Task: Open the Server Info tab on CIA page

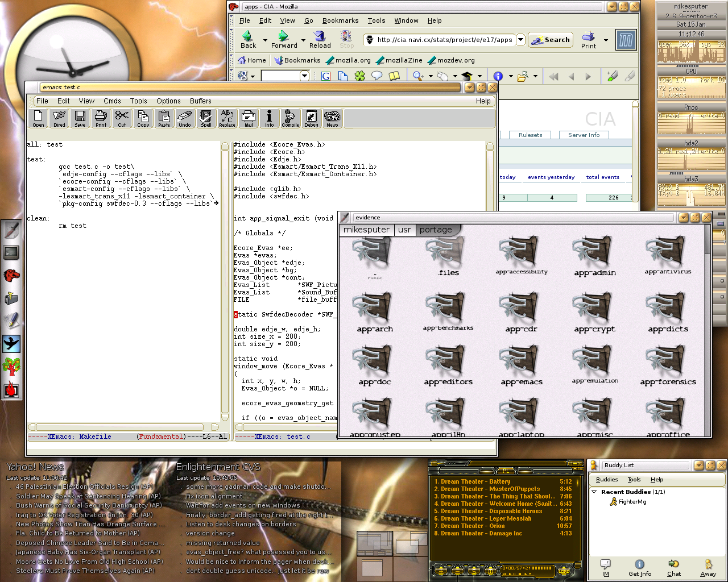Action: point(584,135)
